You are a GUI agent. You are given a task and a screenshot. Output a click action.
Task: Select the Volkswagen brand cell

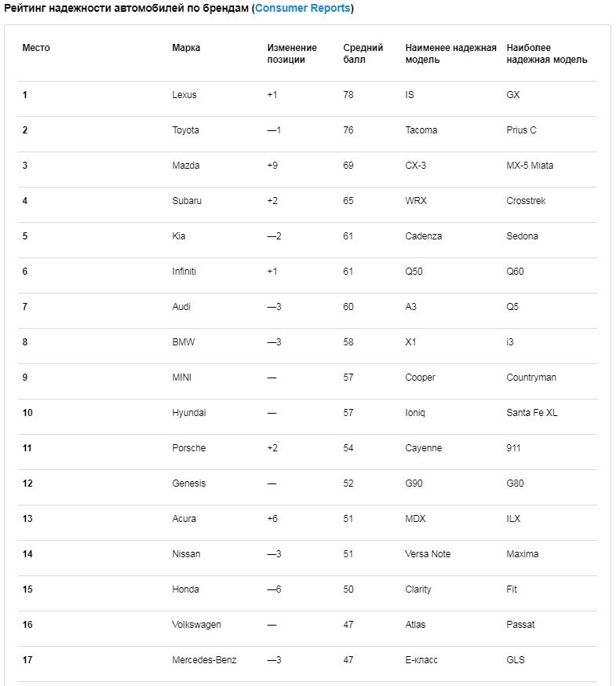(x=196, y=625)
